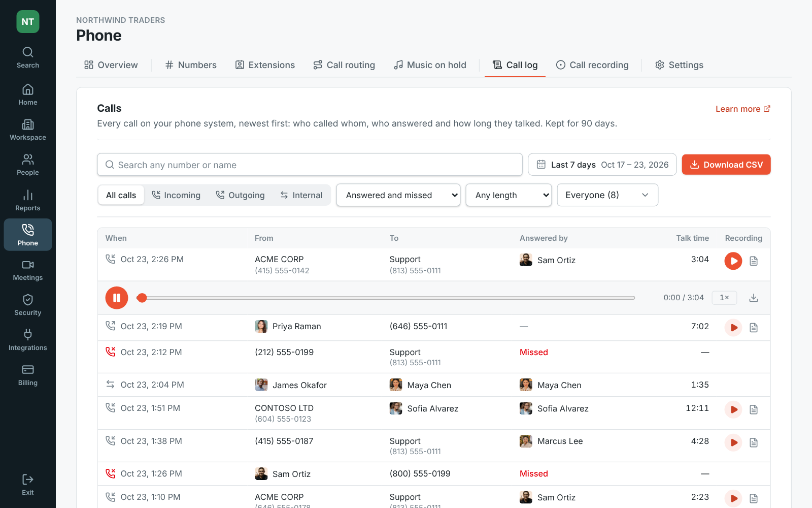Open the Extensions tab
Viewport: 812px width, 508px height.
(x=265, y=65)
